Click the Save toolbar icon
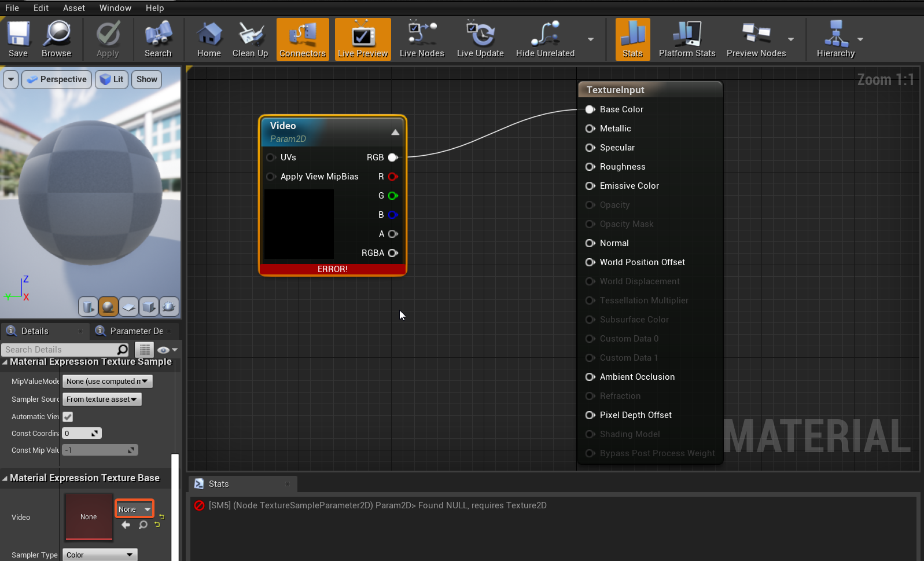This screenshot has height=561, width=924. (x=19, y=39)
